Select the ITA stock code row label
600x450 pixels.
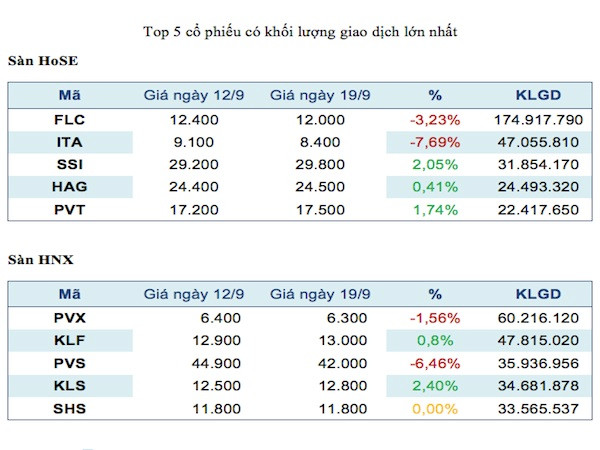[x=62, y=142]
